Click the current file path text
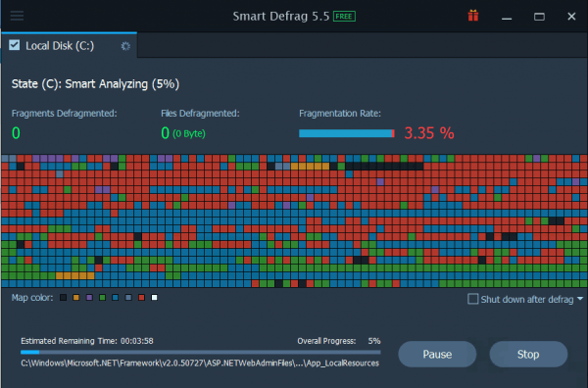Viewport: 588px width, 388px height. point(200,363)
